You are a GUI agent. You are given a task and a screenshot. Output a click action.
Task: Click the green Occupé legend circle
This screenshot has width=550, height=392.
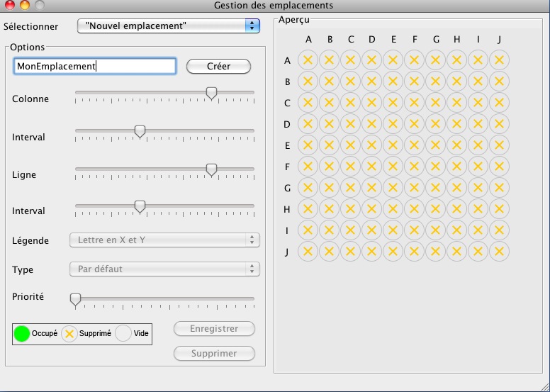coord(22,334)
